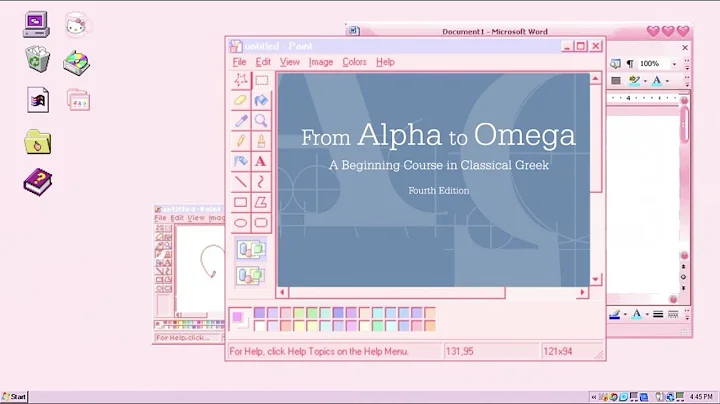The image size is (720, 404).
Task: Click the Line Color pen in Word's drawing toolbar
Action: 615,314
